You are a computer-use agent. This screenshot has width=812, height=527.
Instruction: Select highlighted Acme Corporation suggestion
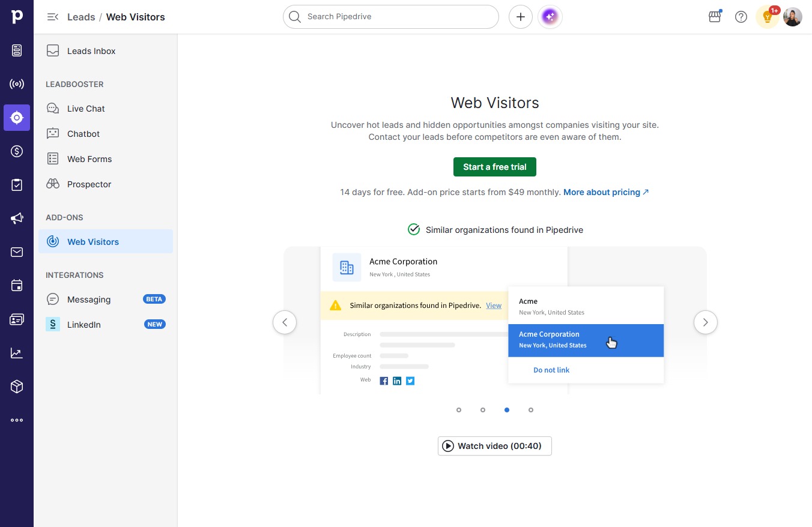[586, 340]
